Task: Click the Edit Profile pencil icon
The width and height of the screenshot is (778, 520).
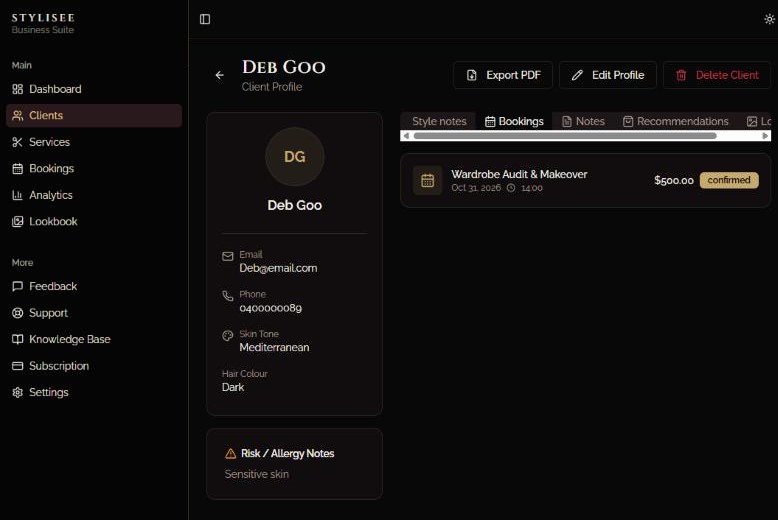Action: [577, 75]
